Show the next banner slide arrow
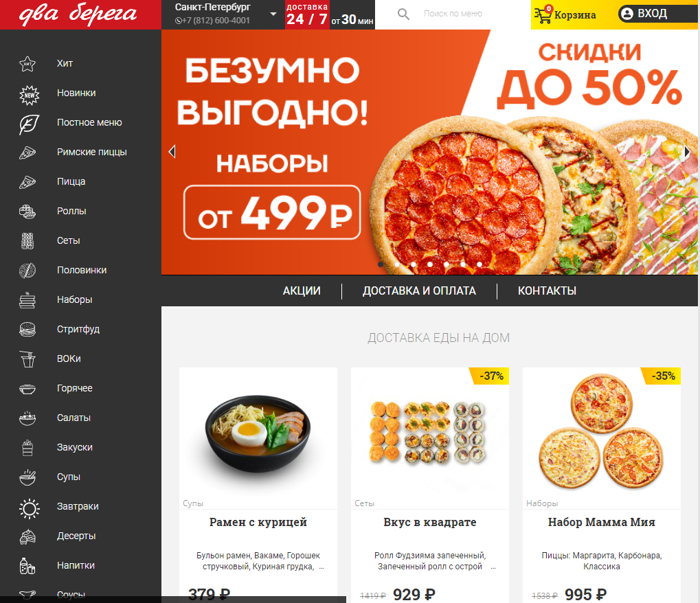 pyautogui.click(x=687, y=152)
